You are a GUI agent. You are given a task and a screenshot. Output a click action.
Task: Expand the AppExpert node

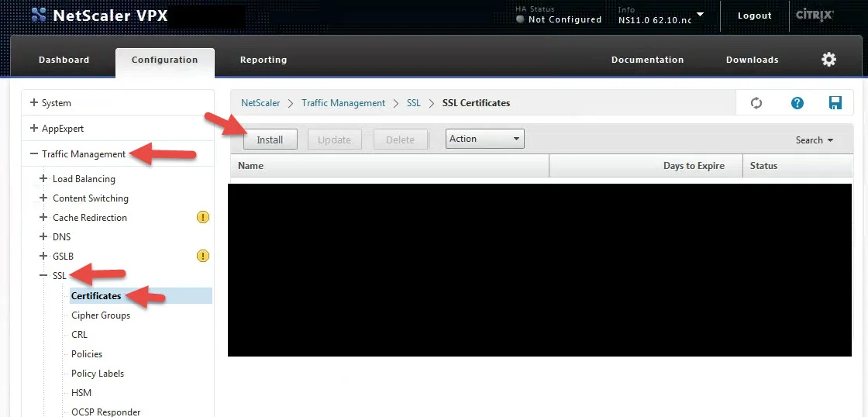[x=34, y=128]
